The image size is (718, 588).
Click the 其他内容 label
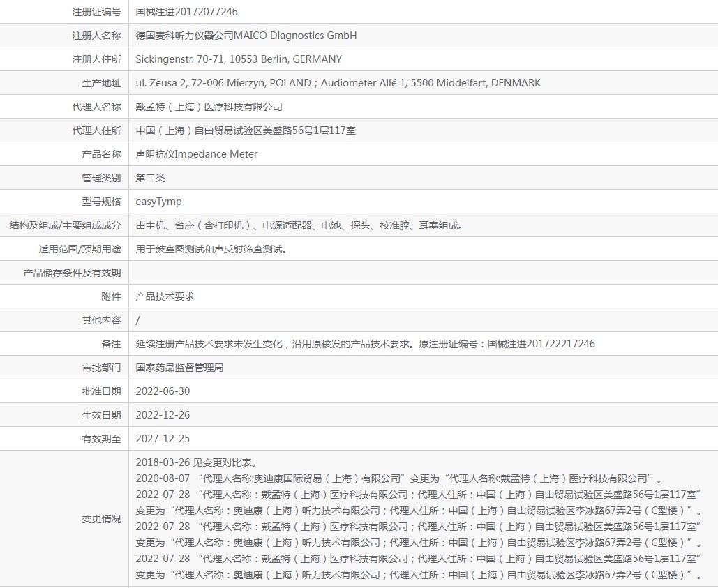(x=101, y=320)
